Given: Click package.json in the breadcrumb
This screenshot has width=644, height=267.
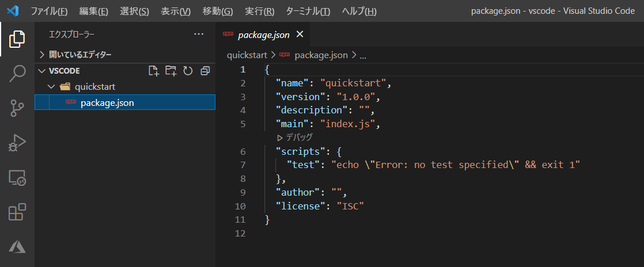Looking at the screenshot, I should coord(321,55).
